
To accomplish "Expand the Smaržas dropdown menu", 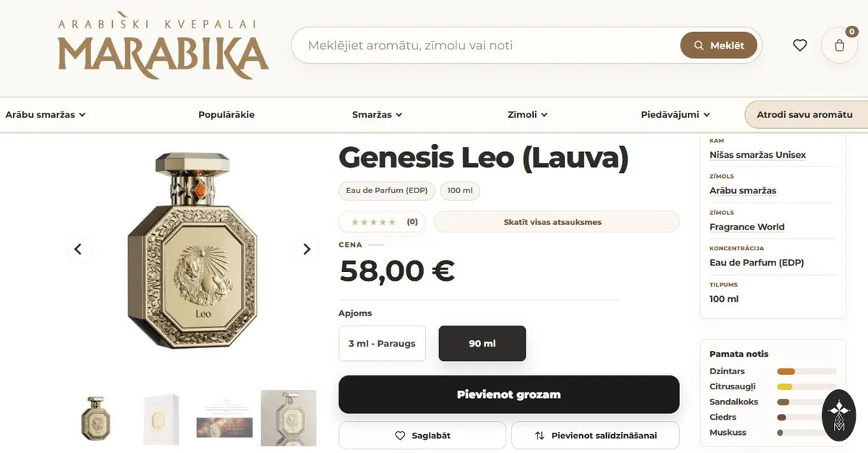I will click(x=377, y=114).
